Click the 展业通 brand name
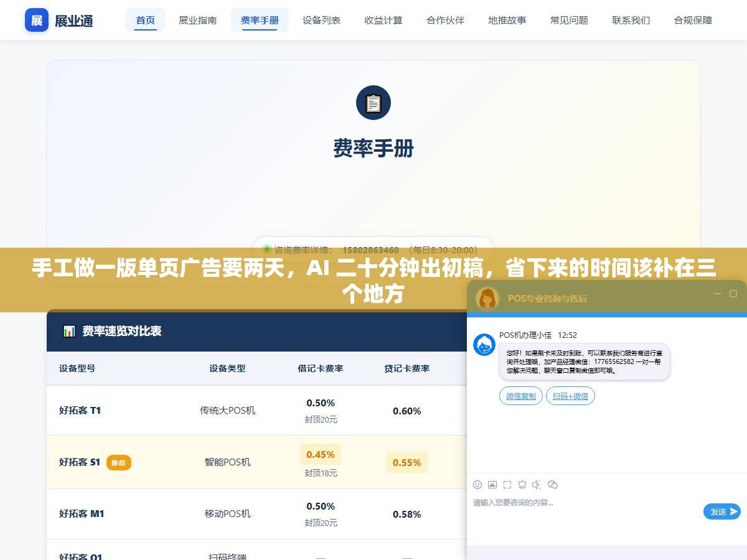 [74, 21]
